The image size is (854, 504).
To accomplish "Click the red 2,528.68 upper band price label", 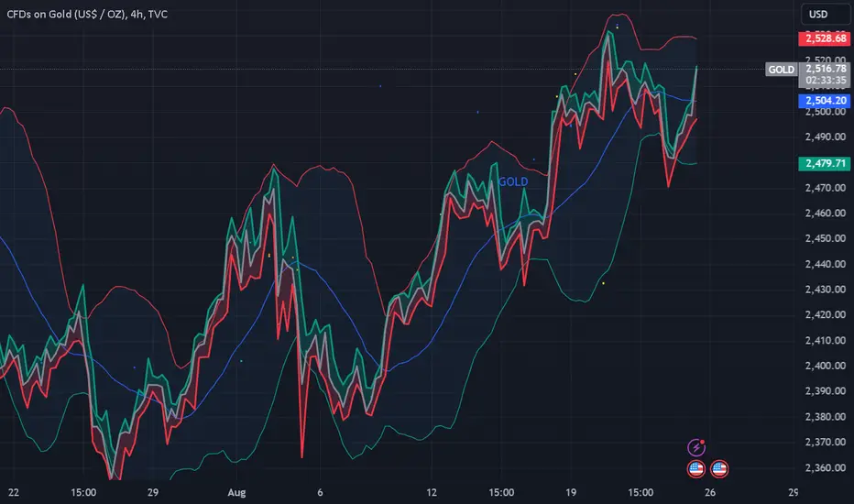I will 825,38.
